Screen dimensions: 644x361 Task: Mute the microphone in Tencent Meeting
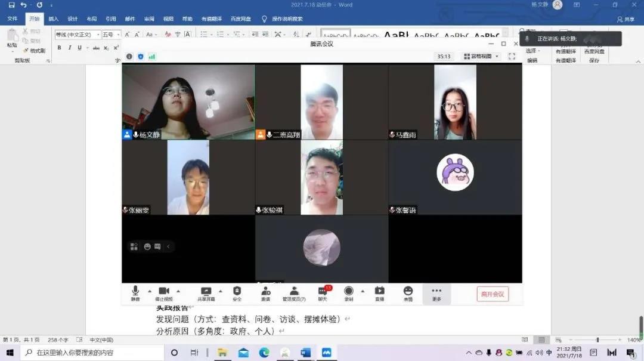(135, 292)
